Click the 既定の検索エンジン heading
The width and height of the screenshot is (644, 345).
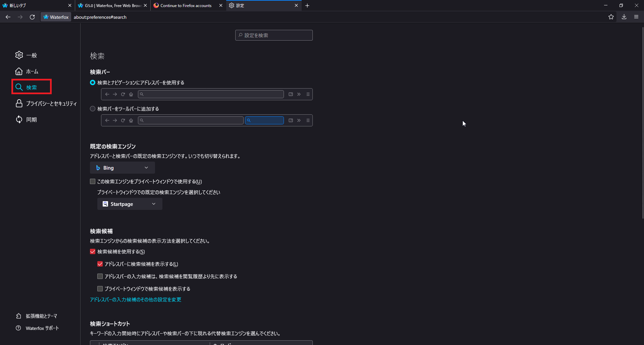click(113, 146)
